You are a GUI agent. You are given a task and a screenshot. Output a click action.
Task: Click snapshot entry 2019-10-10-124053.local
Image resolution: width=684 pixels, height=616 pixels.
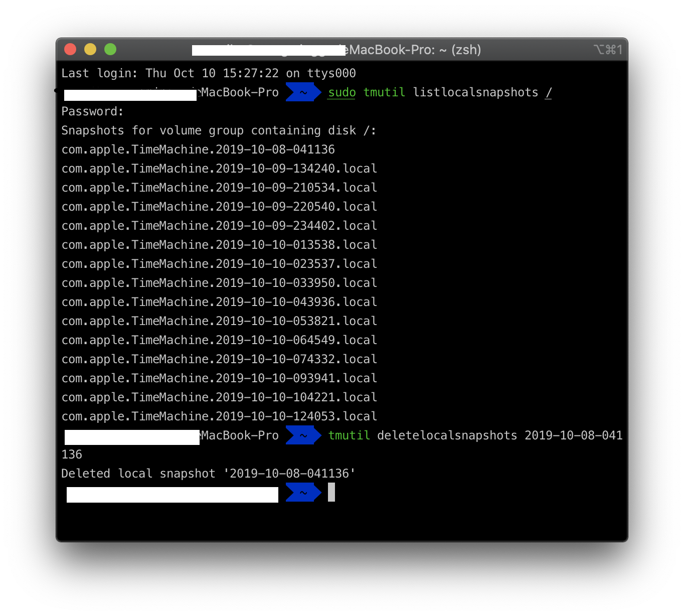coord(219,416)
